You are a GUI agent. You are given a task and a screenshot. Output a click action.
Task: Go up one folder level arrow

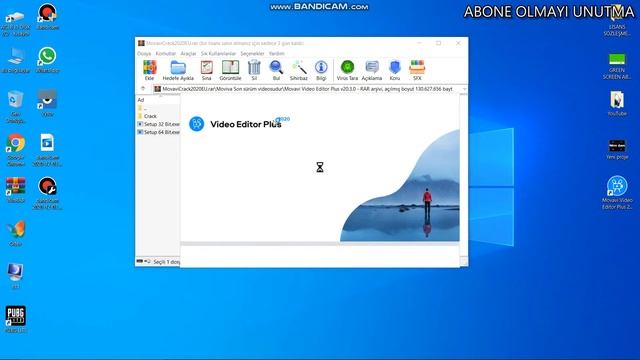tap(143, 89)
